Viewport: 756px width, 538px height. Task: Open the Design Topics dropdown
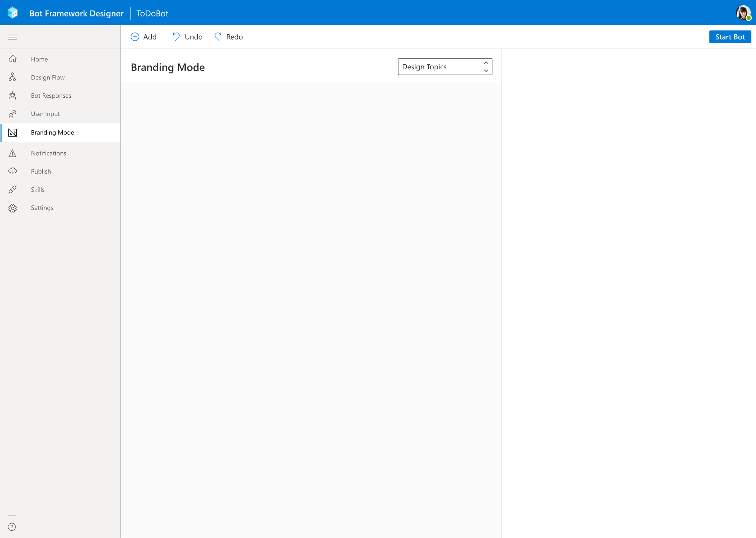(445, 67)
